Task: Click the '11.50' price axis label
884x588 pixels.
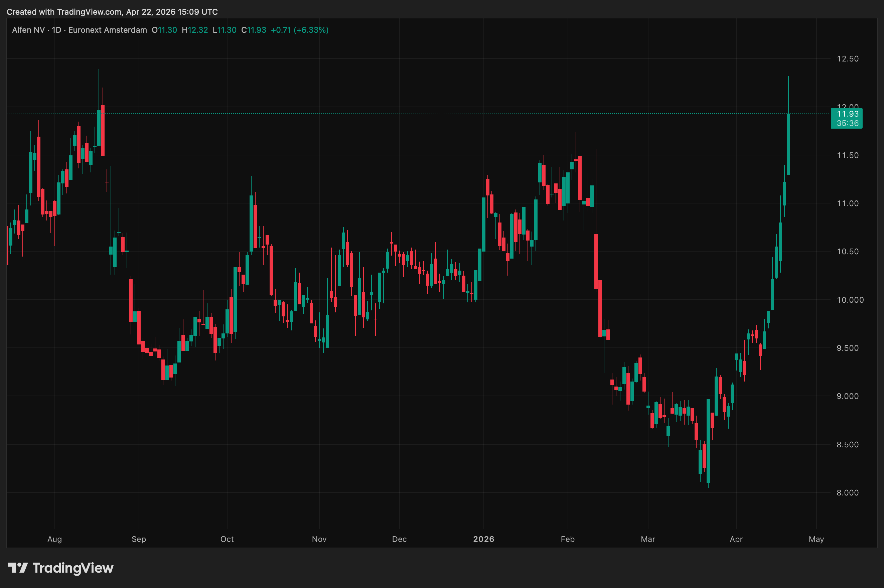Action: [848, 155]
